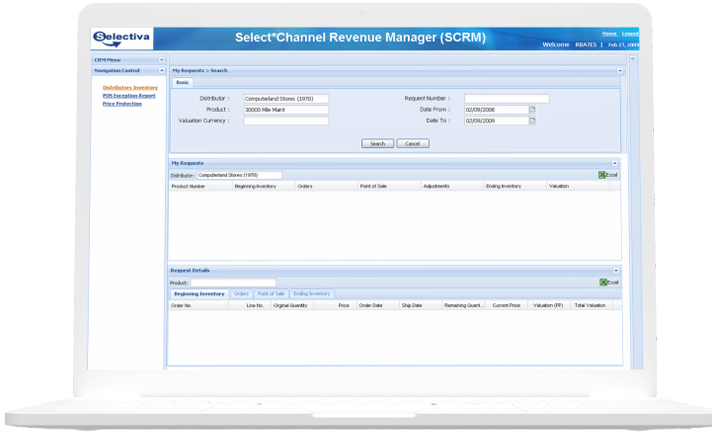Export Request Details to Excel
Viewport: 717px width, 435px height.
click(x=608, y=282)
